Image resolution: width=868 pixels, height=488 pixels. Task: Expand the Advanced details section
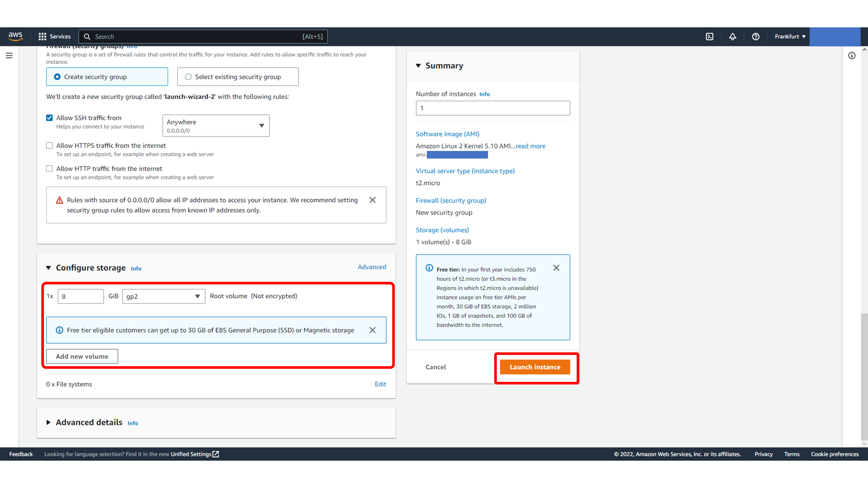[x=49, y=422]
